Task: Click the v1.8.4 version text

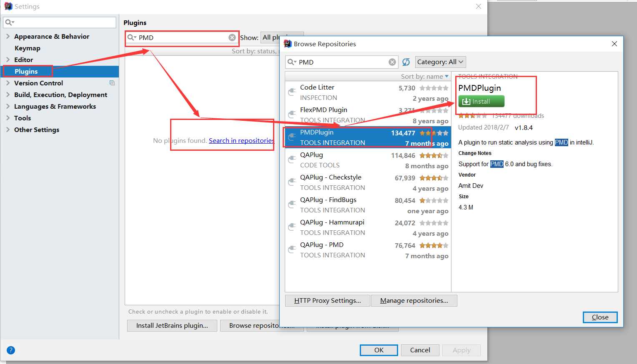Action: tap(524, 127)
